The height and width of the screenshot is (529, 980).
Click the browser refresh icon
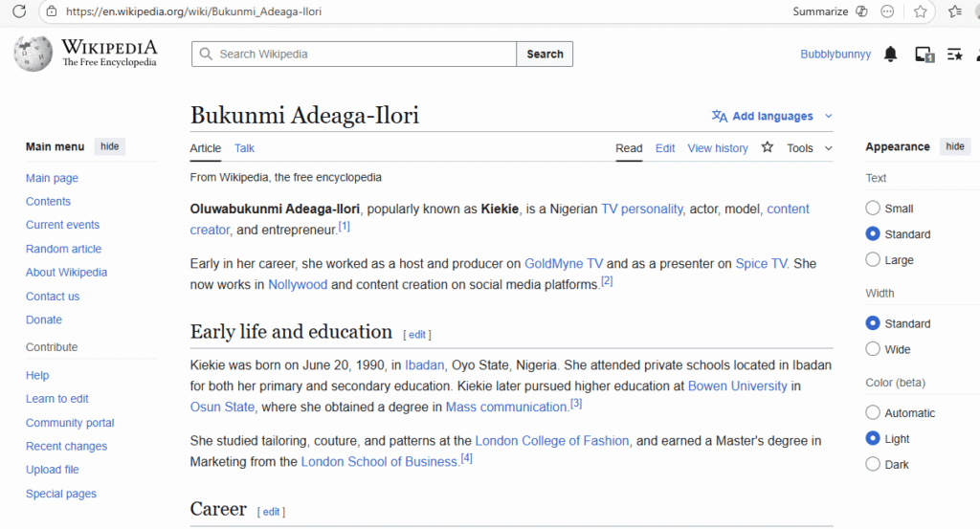pos(18,11)
